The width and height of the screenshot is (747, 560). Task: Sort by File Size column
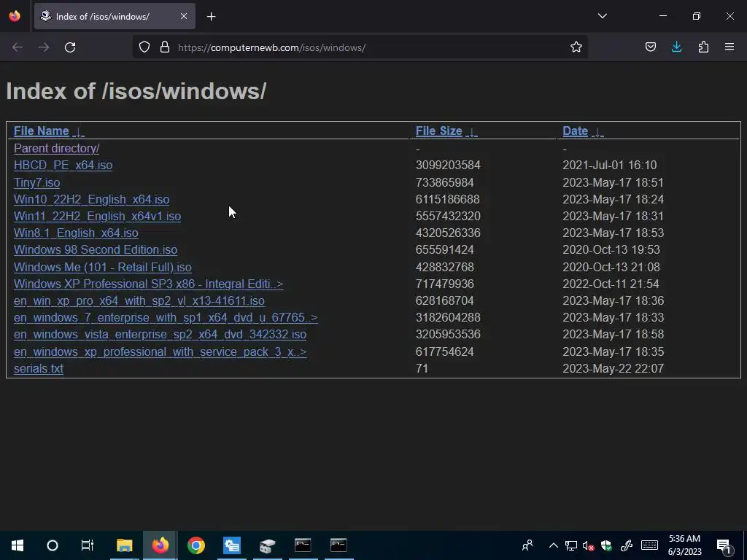[438, 131]
